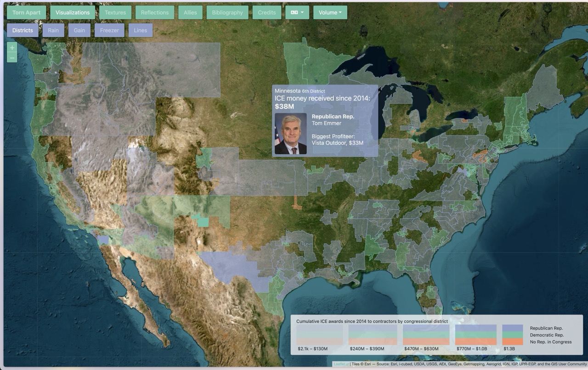Open the Allies page
The width and height of the screenshot is (588, 370).
coord(190,12)
